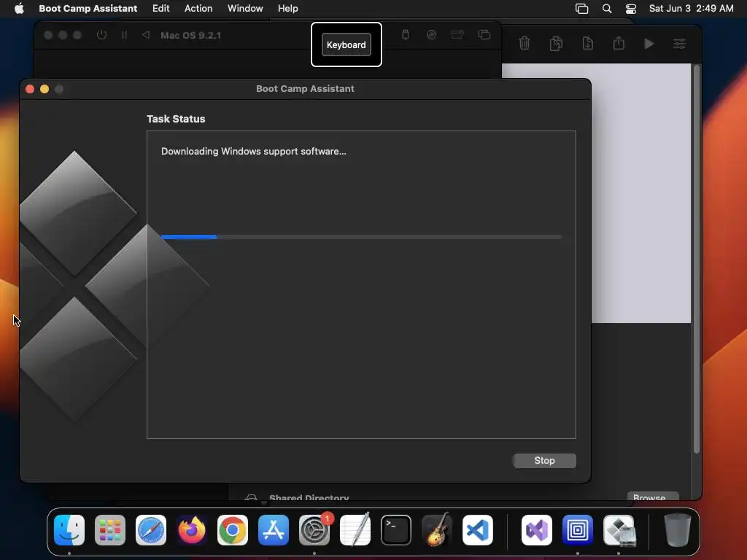
Task: Open System Settings from the Dock
Action: pos(314,530)
